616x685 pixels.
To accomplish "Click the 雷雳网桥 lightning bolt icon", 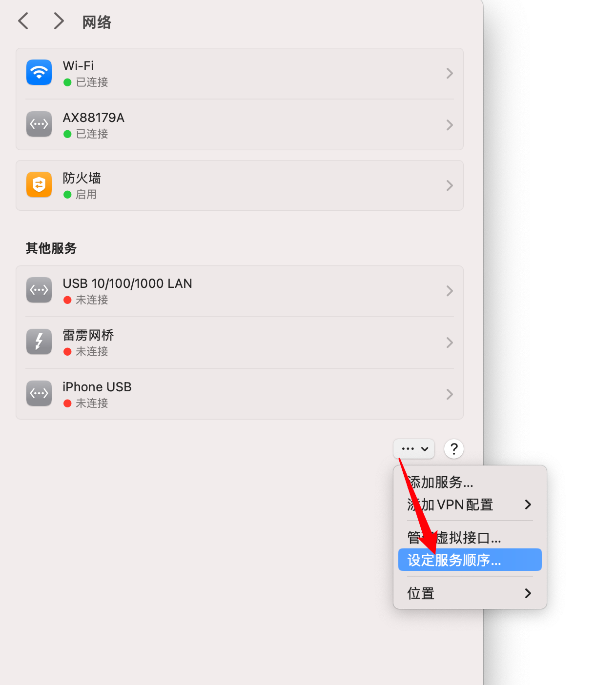I will (x=39, y=342).
